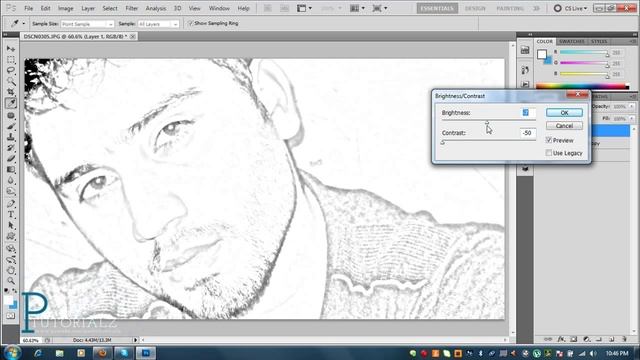Image resolution: width=640 pixels, height=360 pixels.
Task: Select the Brush tool
Action: click(x=11, y=126)
